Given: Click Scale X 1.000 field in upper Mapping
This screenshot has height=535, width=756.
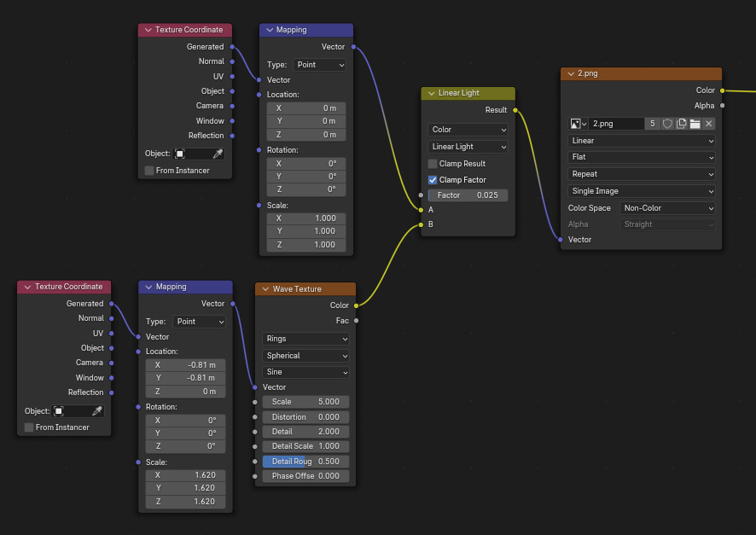Looking at the screenshot, I should click(x=306, y=218).
